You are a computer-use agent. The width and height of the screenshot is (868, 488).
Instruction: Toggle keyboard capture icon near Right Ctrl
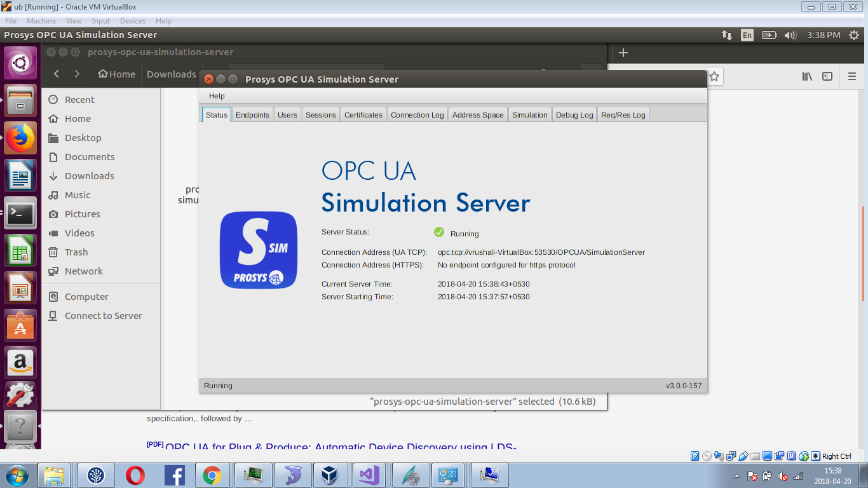click(x=815, y=456)
